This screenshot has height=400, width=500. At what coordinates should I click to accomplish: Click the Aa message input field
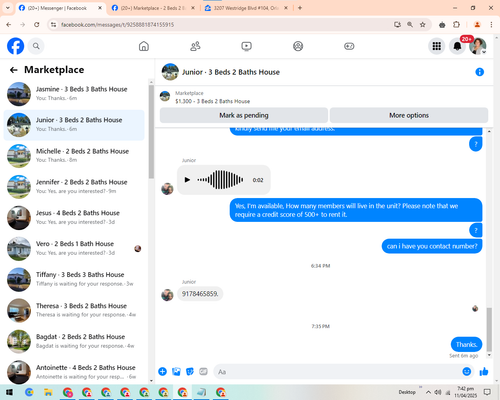[337, 372]
